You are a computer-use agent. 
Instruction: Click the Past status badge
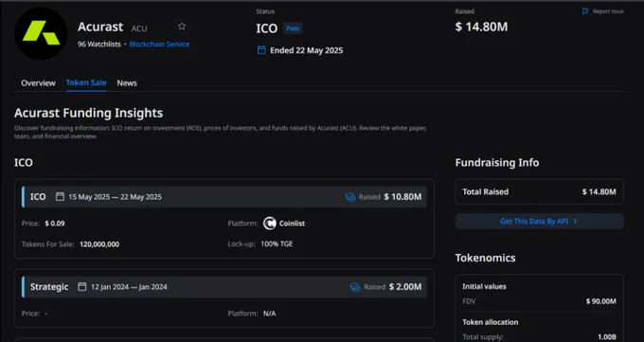pos(293,28)
